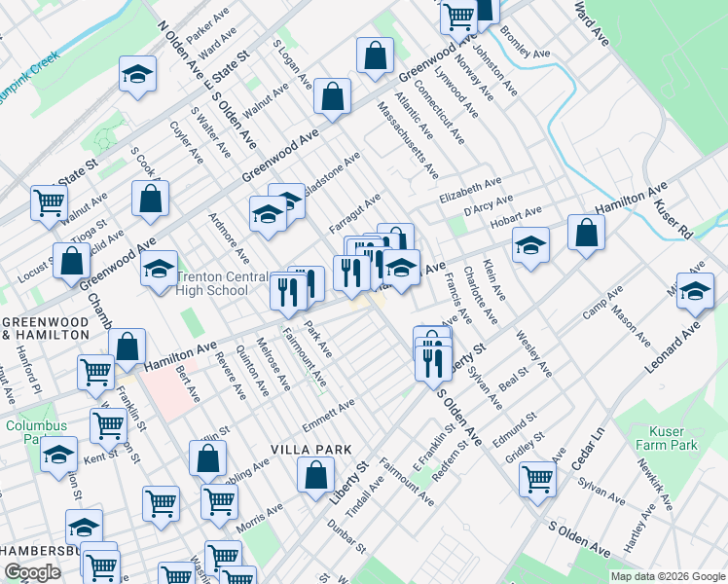Open the shopping bag marker near S Logan Ave

pos(375,56)
